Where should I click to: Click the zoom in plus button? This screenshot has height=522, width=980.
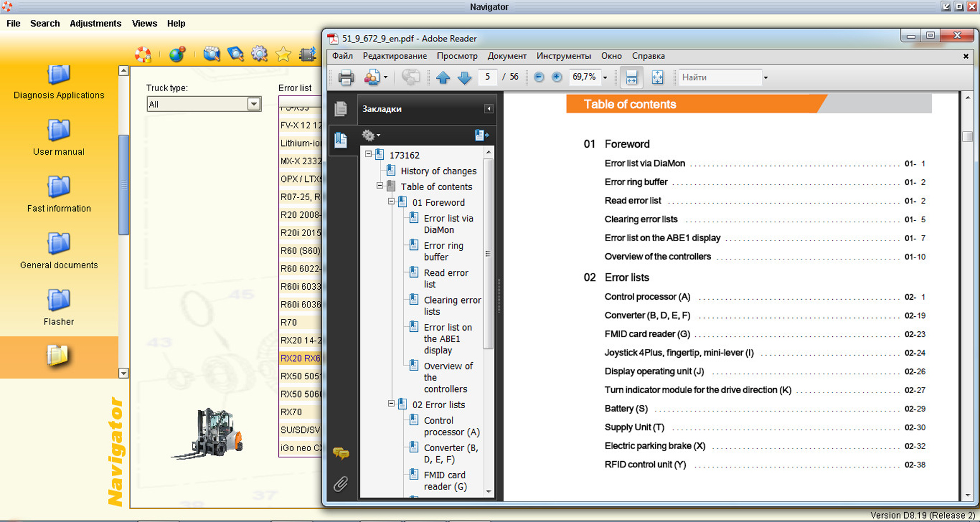pos(557,77)
